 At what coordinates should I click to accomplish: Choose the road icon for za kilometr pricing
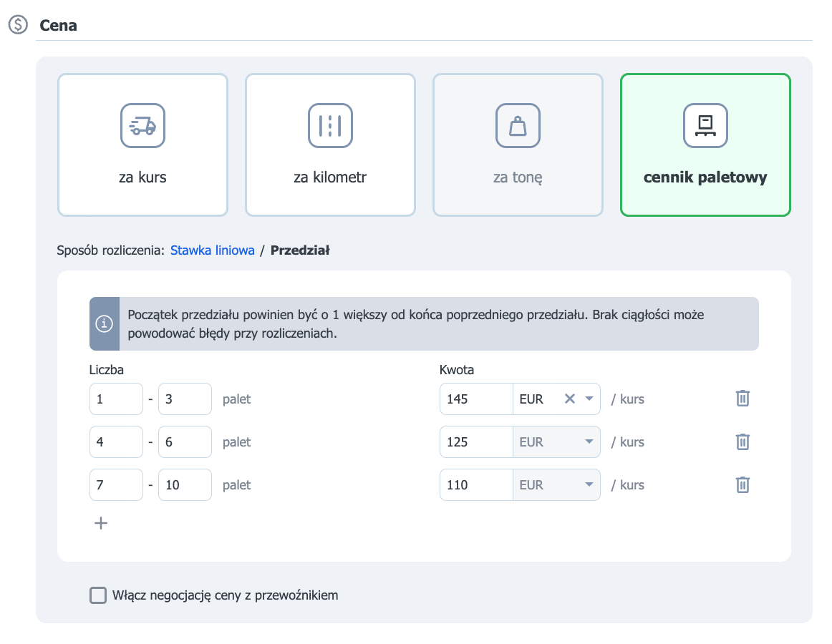point(330,126)
